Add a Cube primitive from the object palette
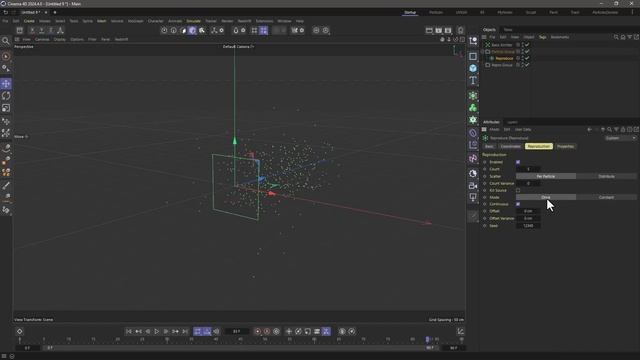 point(473,68)
